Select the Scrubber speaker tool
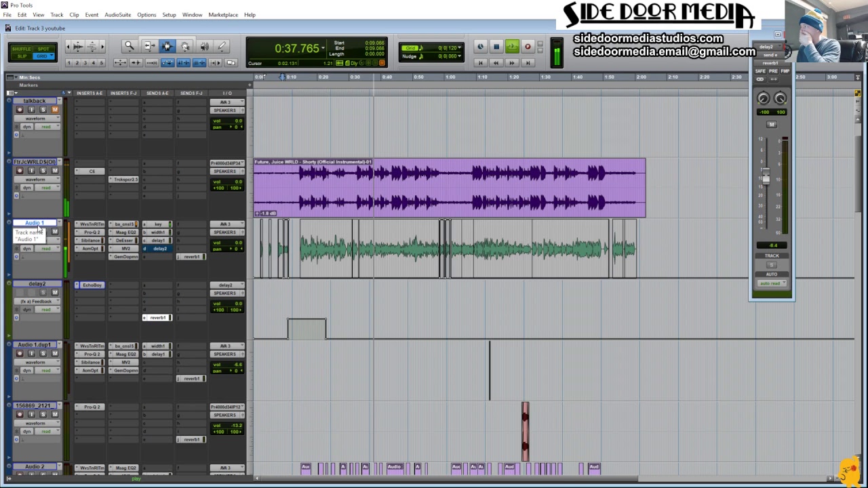Image resolution: width=868 pixels, height=488 pixels. click(x=205, y=46)
